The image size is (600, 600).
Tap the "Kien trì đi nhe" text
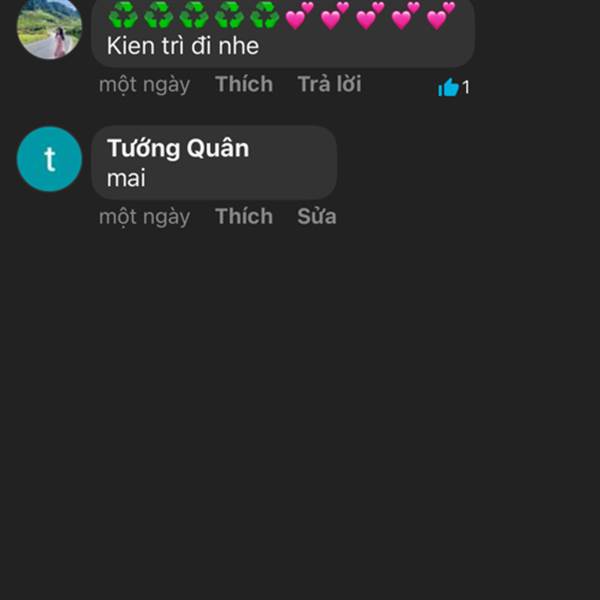click(183, 46)
